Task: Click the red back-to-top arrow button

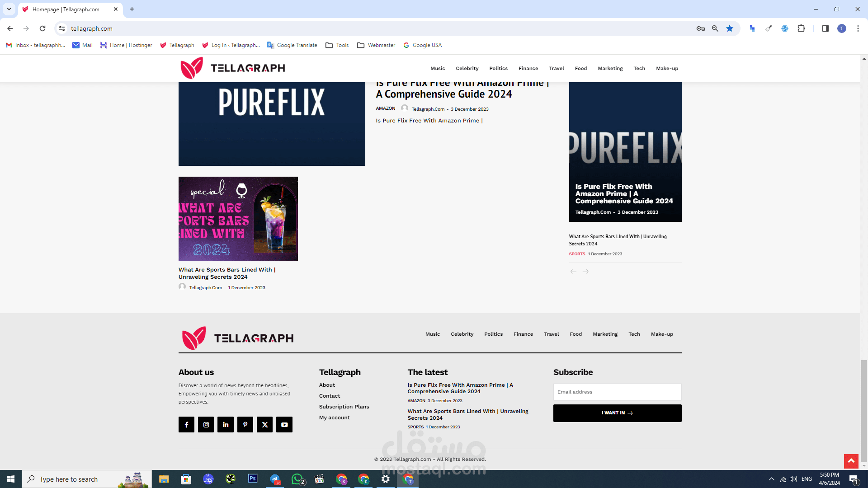Action: (851, 461)
